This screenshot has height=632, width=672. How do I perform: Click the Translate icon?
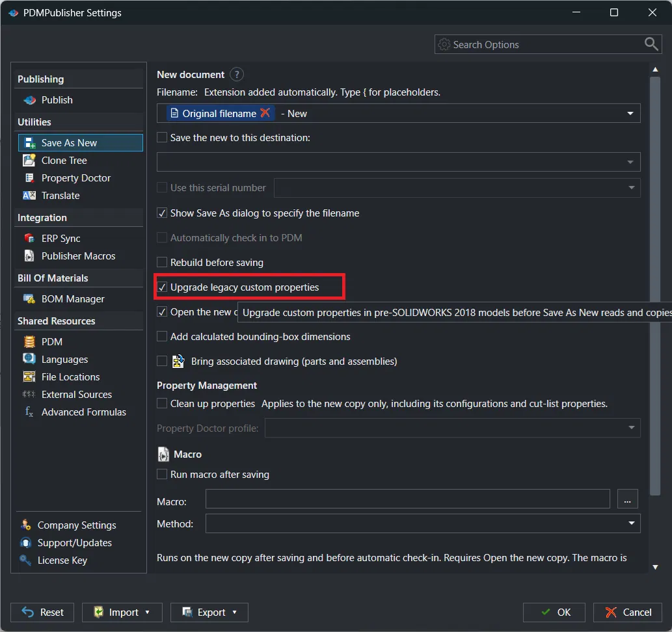point(29,195)
